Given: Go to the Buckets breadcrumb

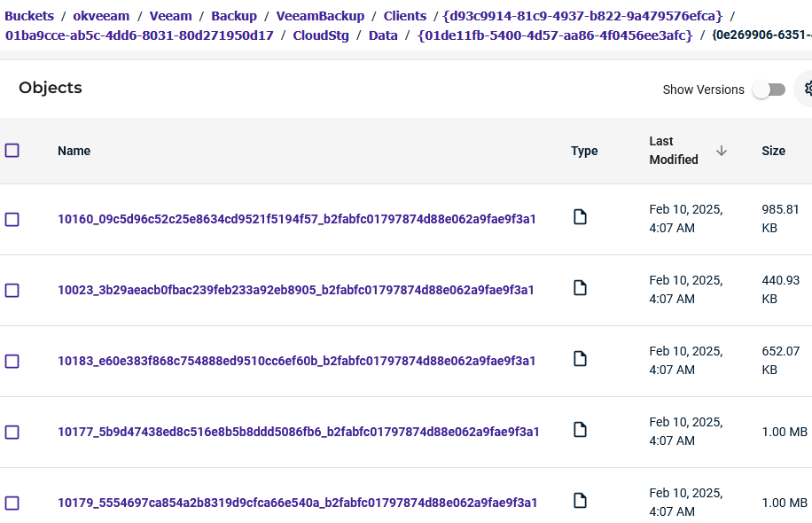Looking at the screenshot, I should 29,16.
